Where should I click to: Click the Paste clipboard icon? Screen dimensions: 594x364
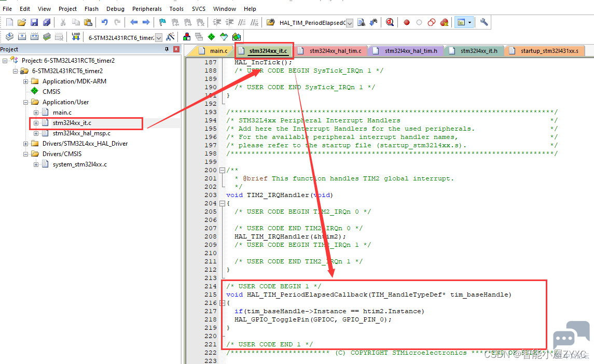(88, 22)
